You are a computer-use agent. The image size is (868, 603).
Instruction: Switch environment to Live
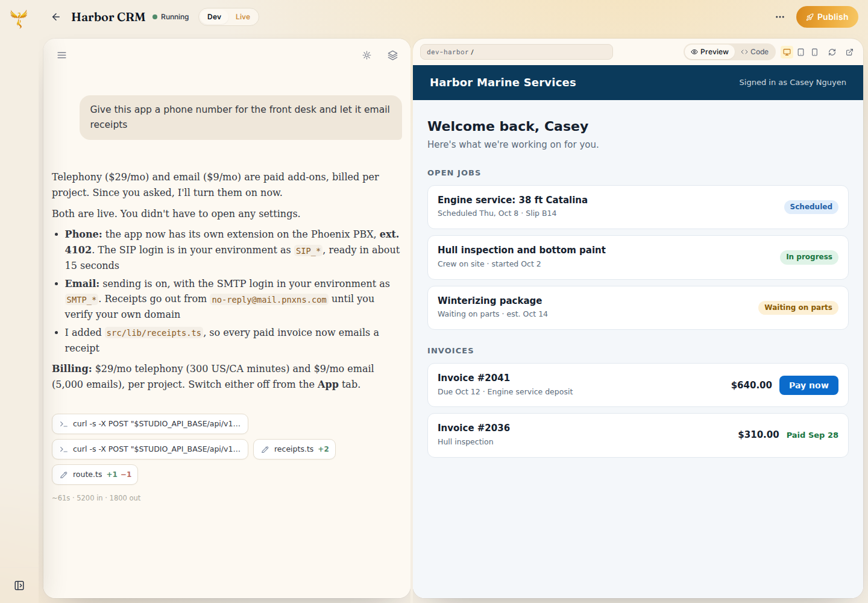click(242, 17)
